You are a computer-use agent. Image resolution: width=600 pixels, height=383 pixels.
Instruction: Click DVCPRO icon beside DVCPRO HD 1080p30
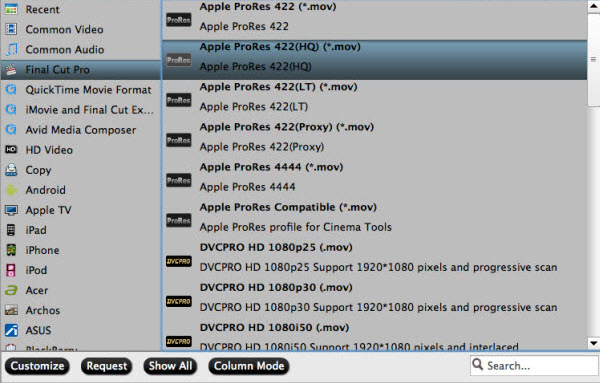tap(179, 302)
